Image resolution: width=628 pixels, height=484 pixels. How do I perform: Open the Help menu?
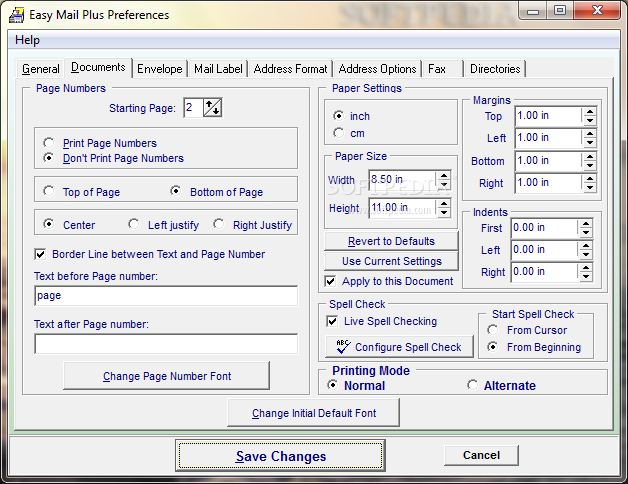(27, 40)
